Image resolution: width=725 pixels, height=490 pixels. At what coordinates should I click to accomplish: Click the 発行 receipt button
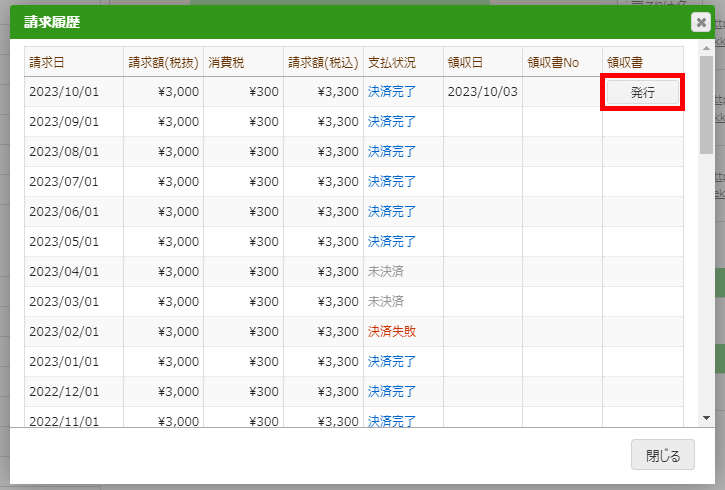tap(643, 92)
